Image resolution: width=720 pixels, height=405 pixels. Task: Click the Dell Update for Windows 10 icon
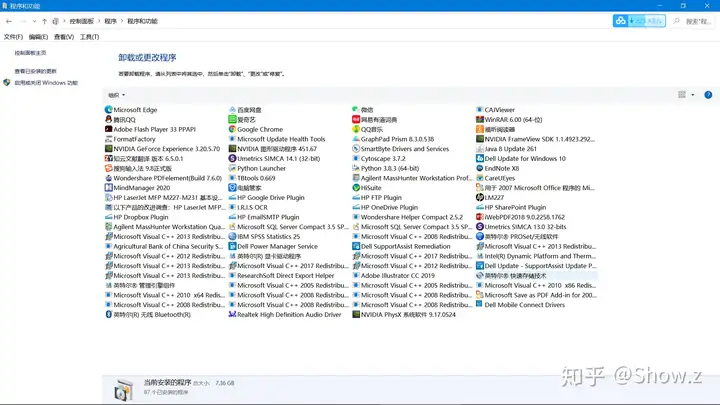point(480,158)
